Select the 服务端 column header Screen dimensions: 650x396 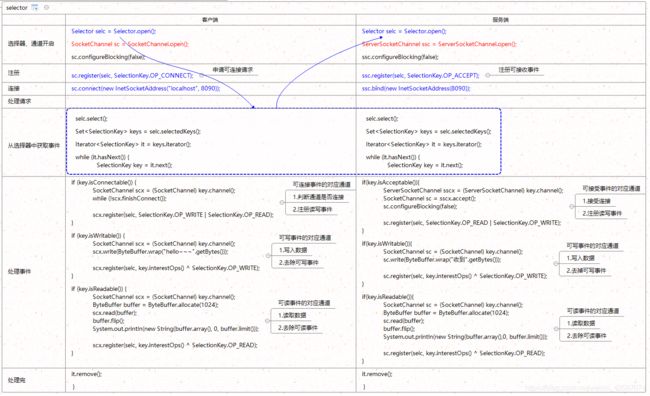[x=501, y=20]
